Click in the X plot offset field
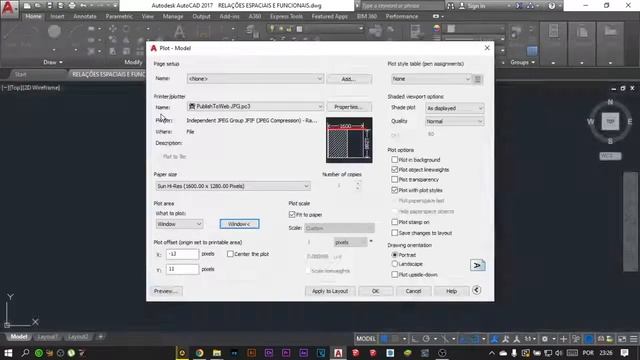Viewport: 640px width, 360px height. (x=182, y=254)
